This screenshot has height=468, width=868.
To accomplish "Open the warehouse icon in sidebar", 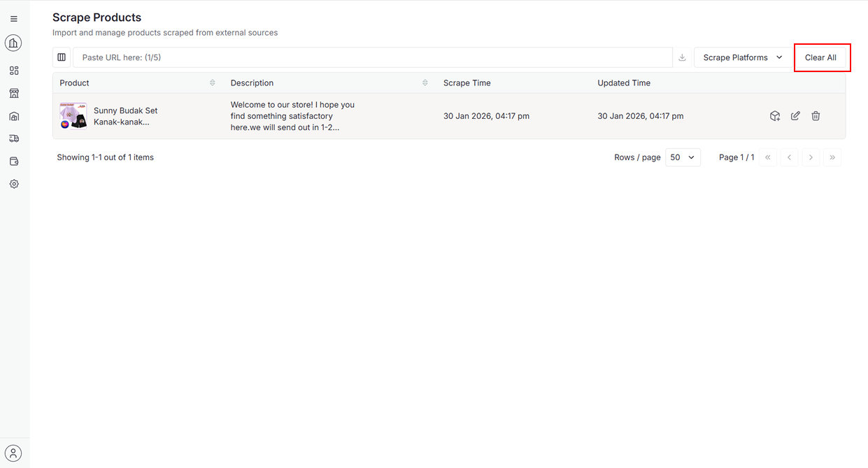I will [14, 116].
